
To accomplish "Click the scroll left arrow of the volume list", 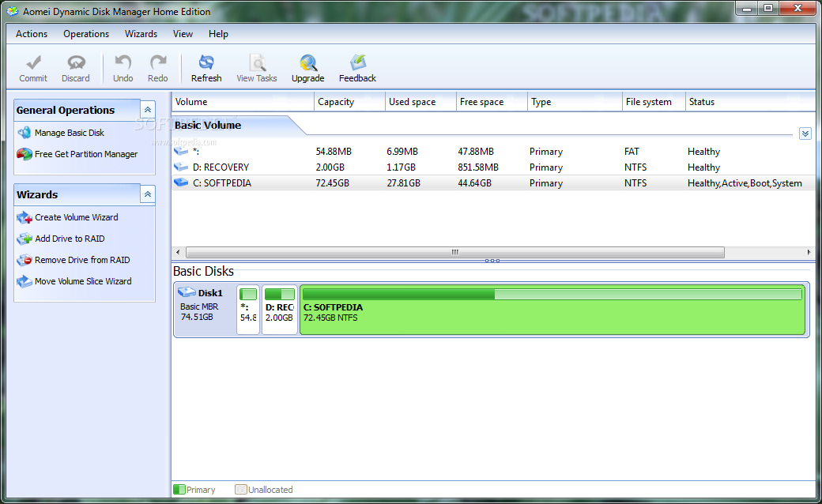I will point(179,253).
